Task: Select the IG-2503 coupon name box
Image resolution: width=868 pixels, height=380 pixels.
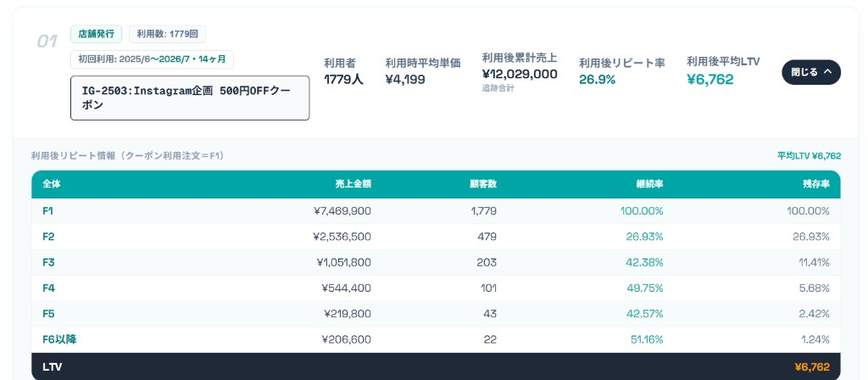Action: (190, 98)
